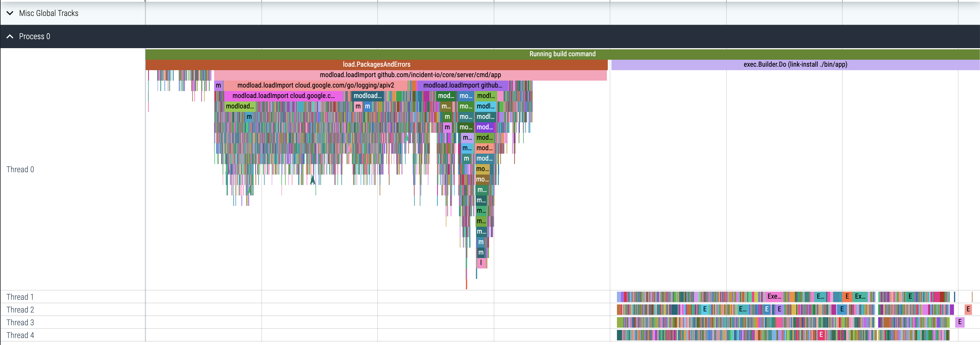Viewport: 980px width, 345px height.
Task: Select the Thread 1 track label
Action: click(x=20, y=297)
